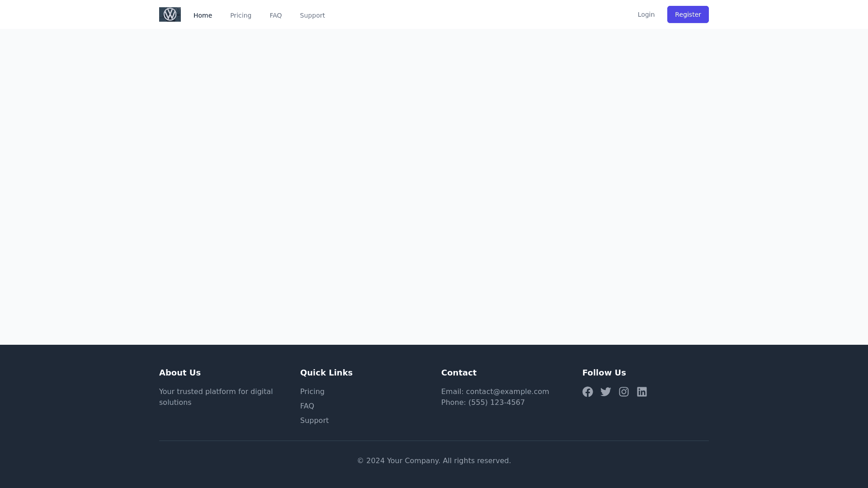
Task: Open the LinkedIn icon in footer
Action: (x=642, y=392)
